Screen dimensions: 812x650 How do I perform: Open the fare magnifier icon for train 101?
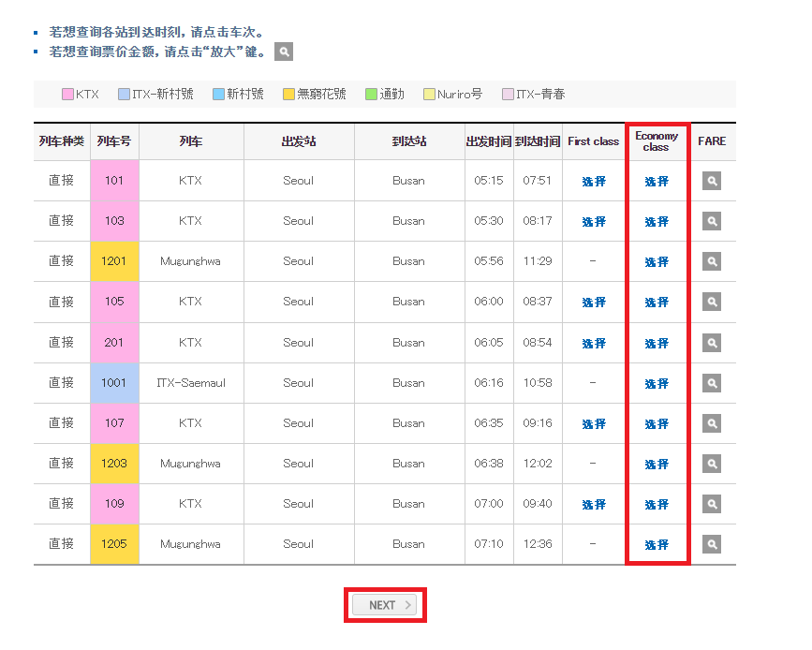712,181
